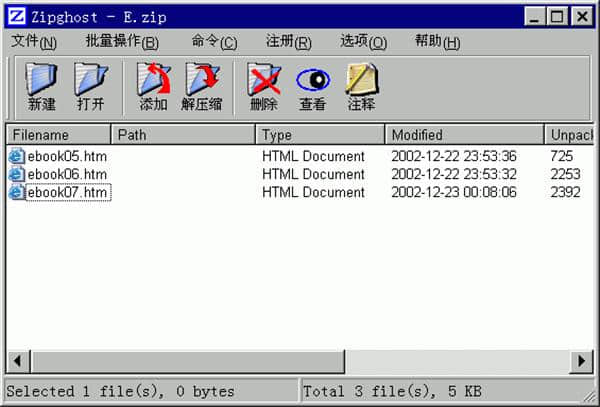Click unpacked size 2253
Screen dimensions: 600x407
coord(566,174)
